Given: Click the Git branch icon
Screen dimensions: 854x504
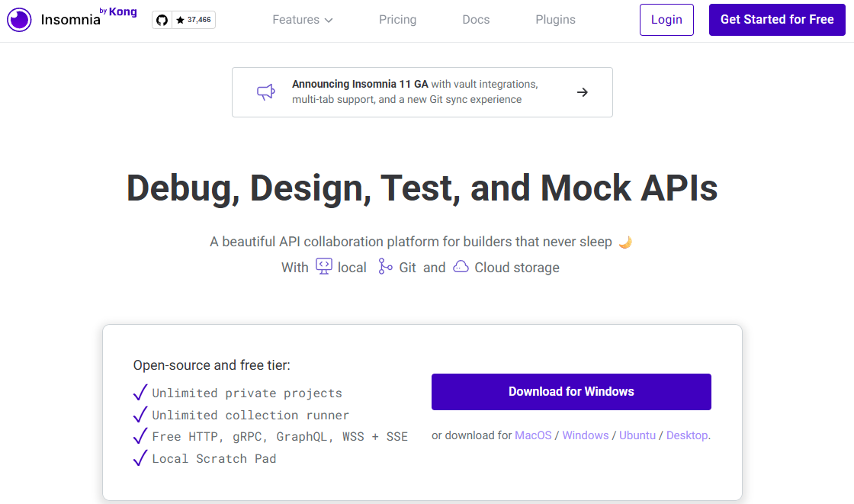Looking at the screenshot, I should tap(385, 267).
